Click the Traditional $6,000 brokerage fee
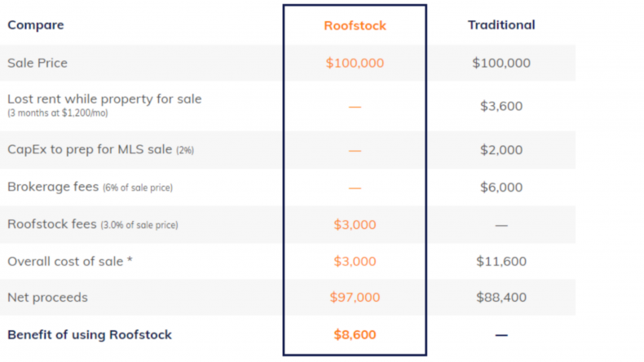Screen dimensions: 644x362 pyautogui.click(x=501, y=187)
